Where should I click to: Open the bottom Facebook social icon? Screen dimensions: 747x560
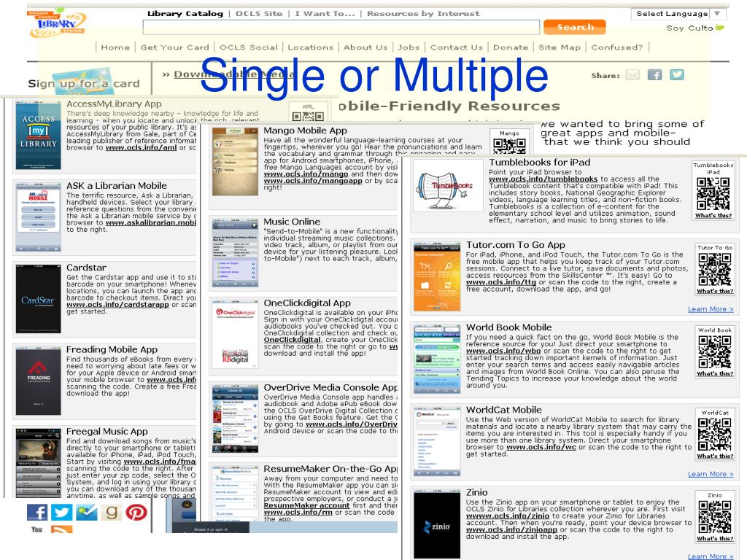click(37, 513)
